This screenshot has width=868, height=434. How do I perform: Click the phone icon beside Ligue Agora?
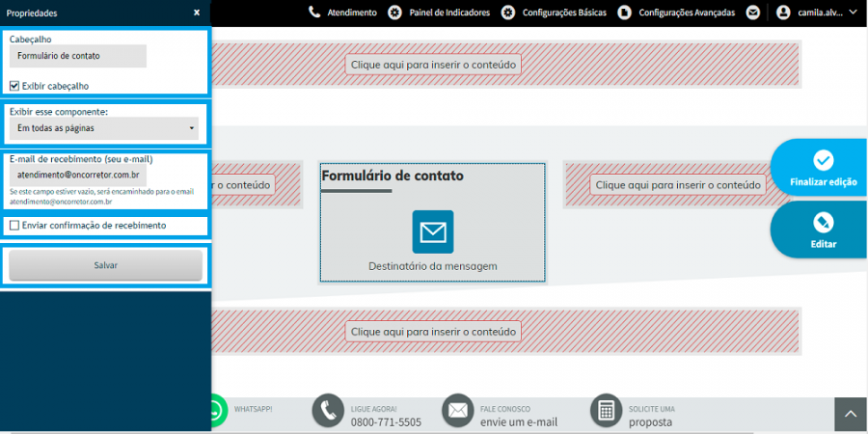(x=328, y=411)
